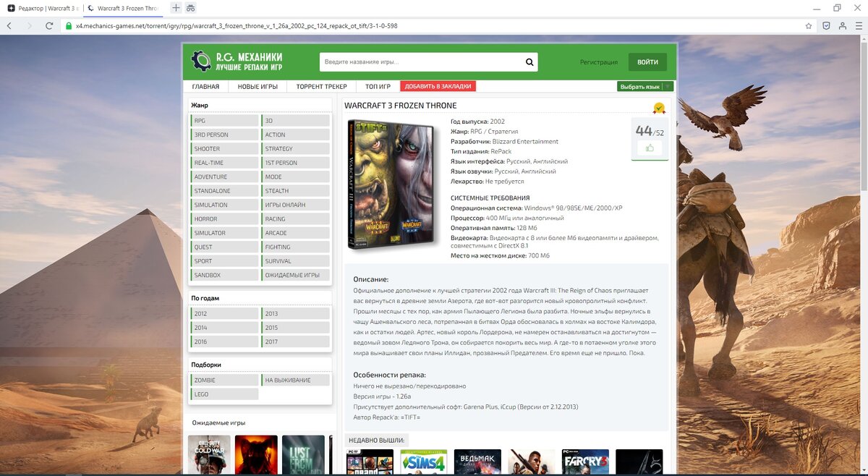Toggle the RPG genre filter

224,120
